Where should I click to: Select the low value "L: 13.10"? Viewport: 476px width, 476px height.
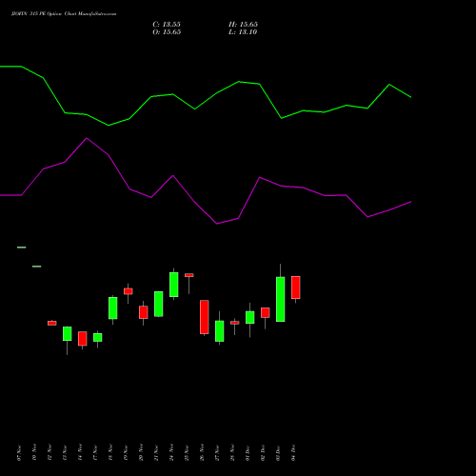pos(243,32)
